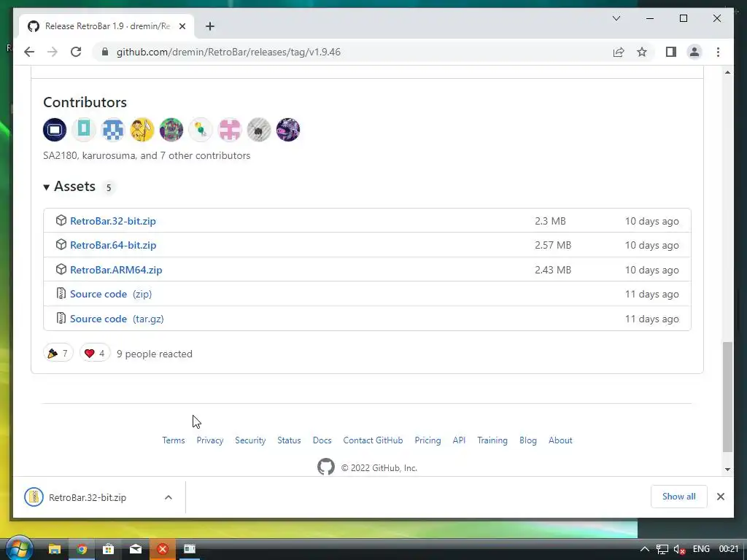This screenshot has width=747, height=560.
Task: Bookmark this page with the star
Action: point(642,52)
